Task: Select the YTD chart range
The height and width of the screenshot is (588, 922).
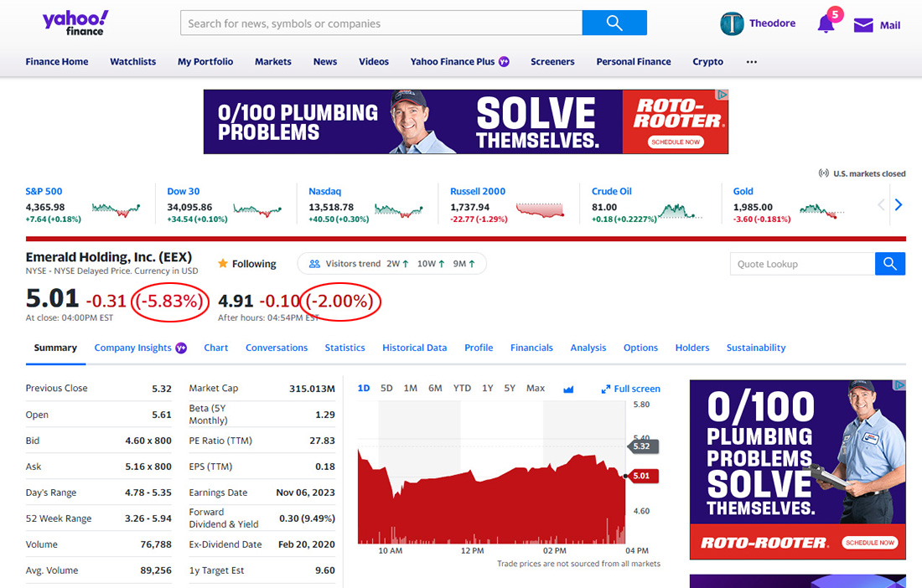Action: tap(462, 389)
